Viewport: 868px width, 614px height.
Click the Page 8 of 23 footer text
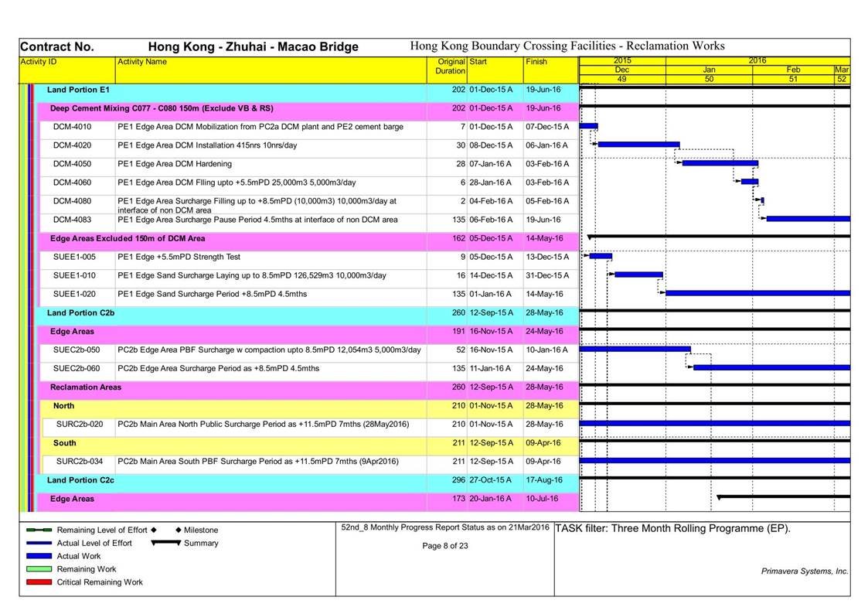coord(445,546)
